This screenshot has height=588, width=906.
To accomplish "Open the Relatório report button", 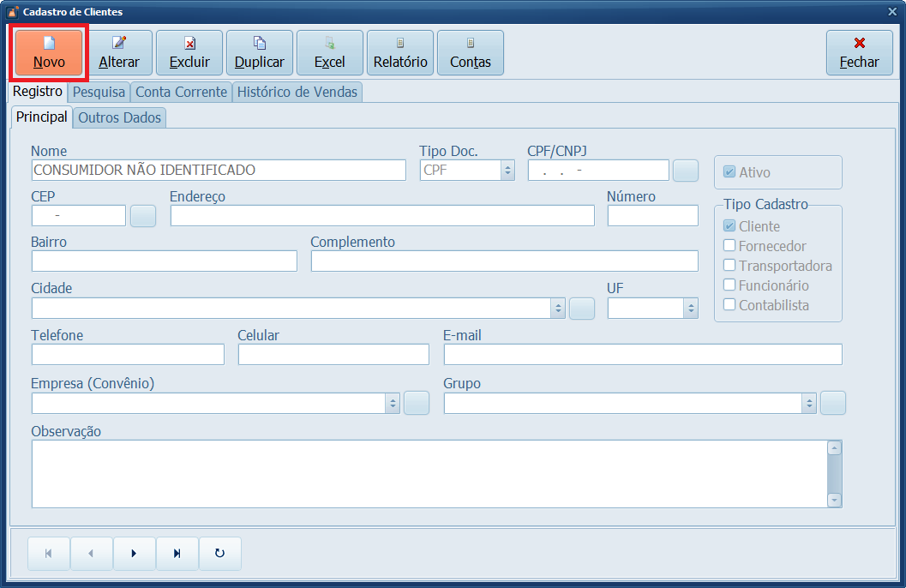I will click(x=400, y=53).
